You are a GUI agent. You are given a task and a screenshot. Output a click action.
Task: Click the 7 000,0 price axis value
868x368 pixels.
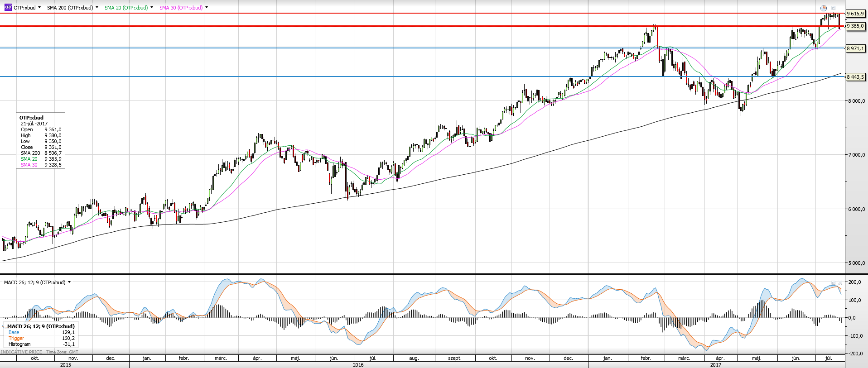(x=857, y=155)
